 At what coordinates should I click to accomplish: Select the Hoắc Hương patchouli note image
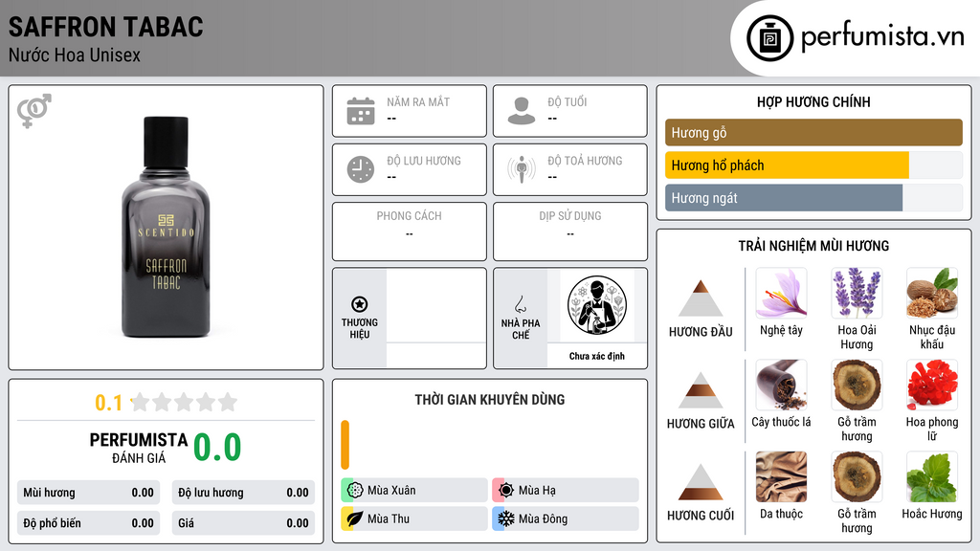(x=932, y=476)
